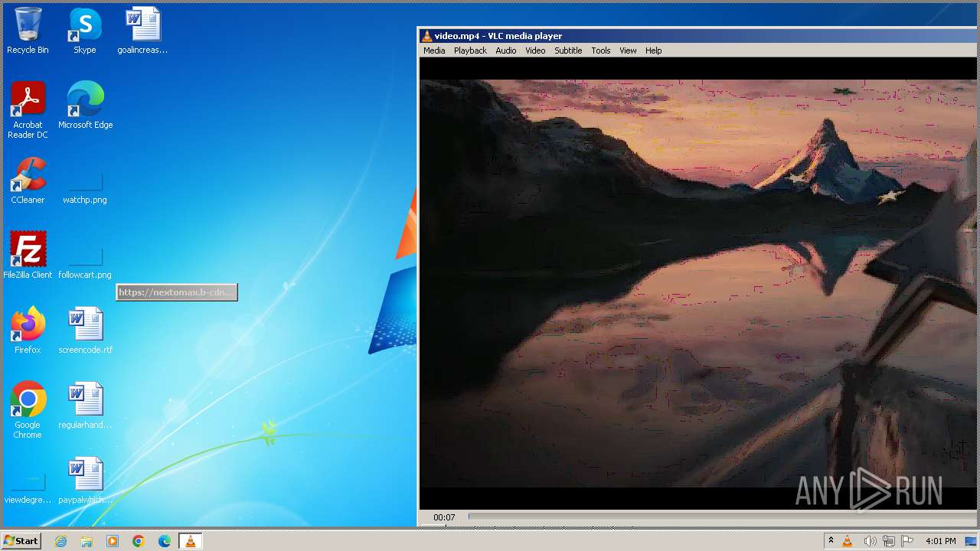Open the Recycle Bin desktop icon

28,31
